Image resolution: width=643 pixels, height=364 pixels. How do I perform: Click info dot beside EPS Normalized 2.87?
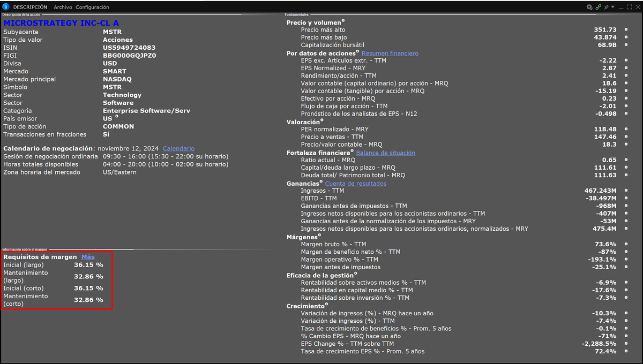[625, 68]
